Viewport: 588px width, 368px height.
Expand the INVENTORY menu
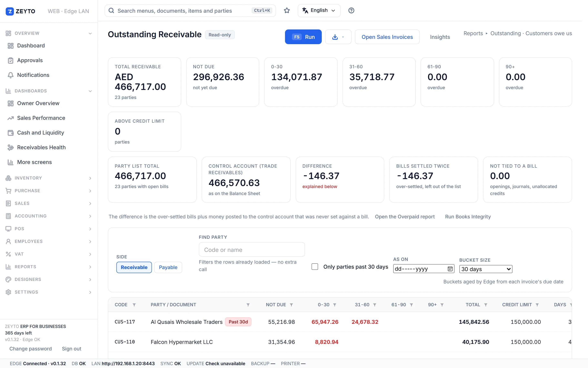pos(49,178)
